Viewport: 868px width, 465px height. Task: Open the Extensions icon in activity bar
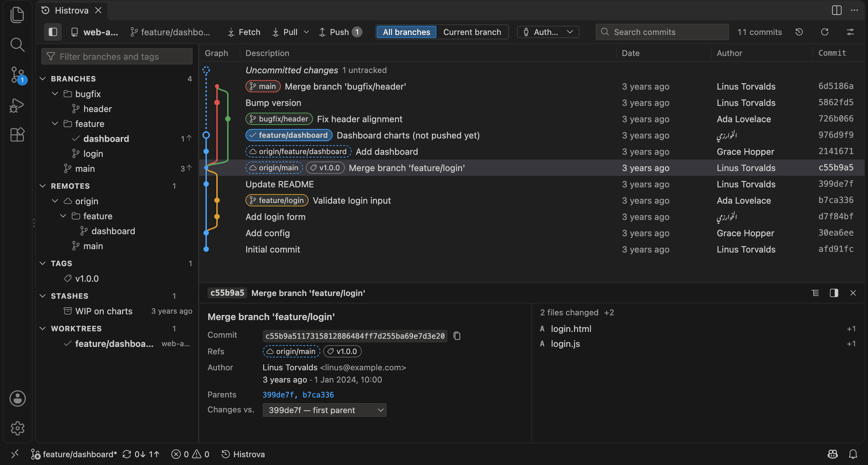point(17,135)
